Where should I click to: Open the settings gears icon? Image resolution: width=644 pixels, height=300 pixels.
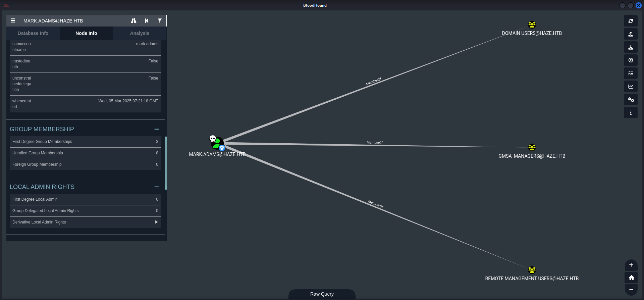(x=631, y=100)
